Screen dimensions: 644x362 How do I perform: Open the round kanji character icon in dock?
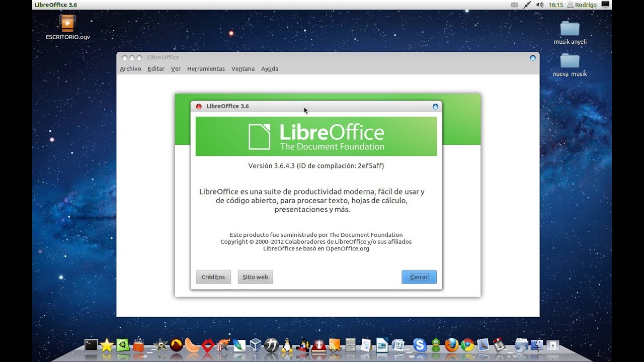[272, 345]
